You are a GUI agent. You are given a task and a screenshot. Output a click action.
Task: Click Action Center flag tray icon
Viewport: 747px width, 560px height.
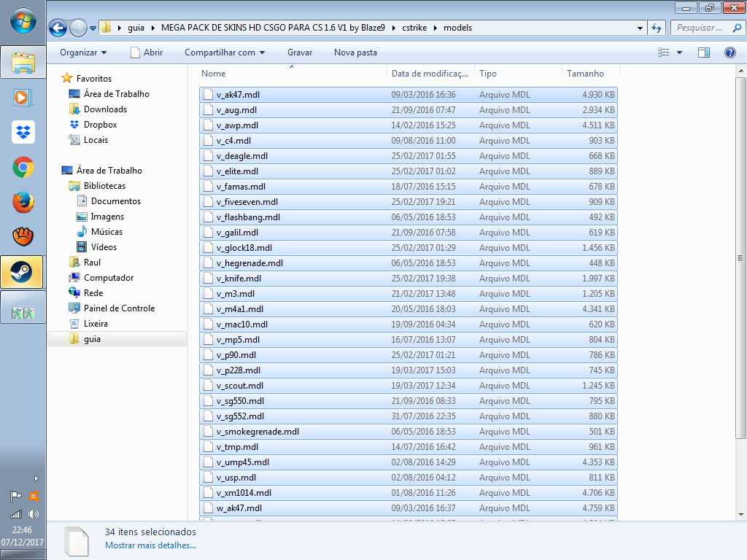16,496
